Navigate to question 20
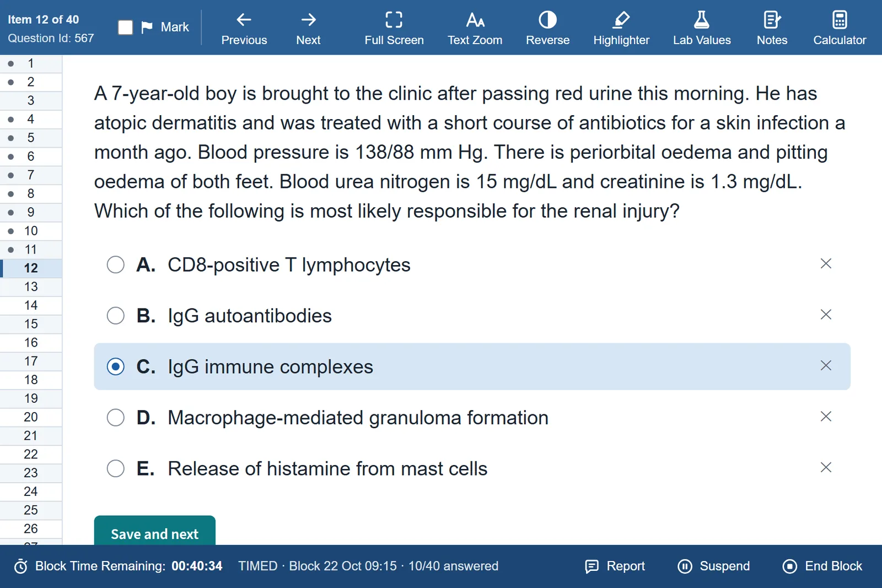This screenshot has width=882, height=588. coord(31,417)
